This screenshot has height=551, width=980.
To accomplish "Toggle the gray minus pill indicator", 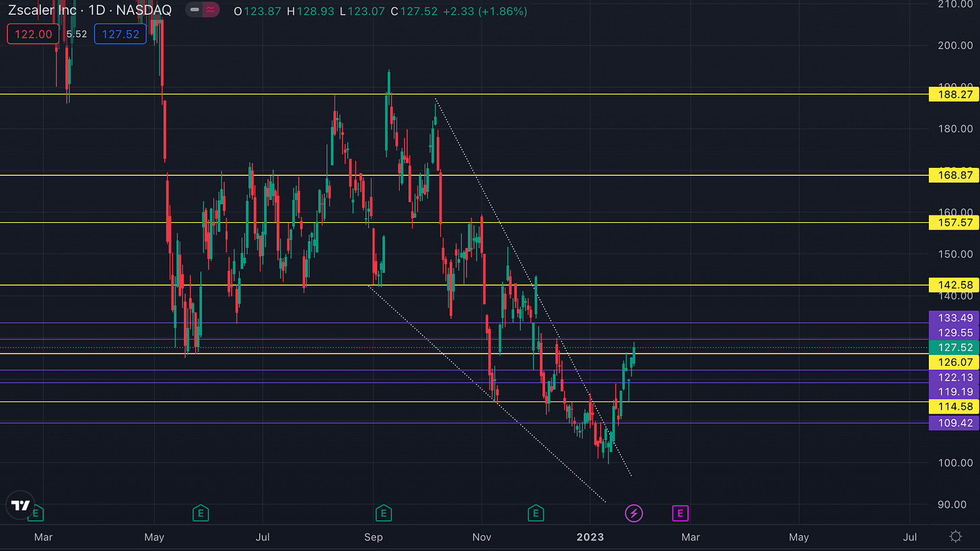I will click(195, 10).
